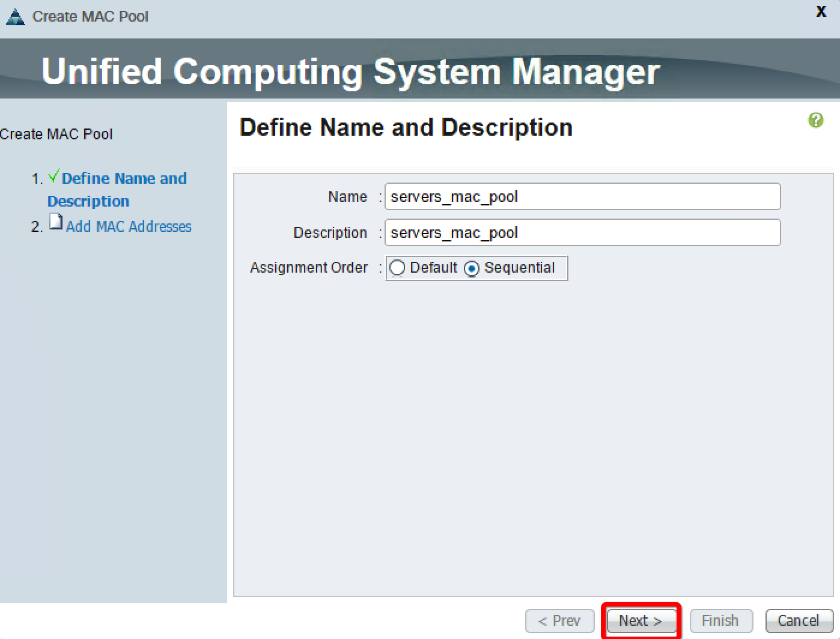Click the Create MAC Pool sidebar title
Viewport: 840px width, 639px height.
[56, 134]
